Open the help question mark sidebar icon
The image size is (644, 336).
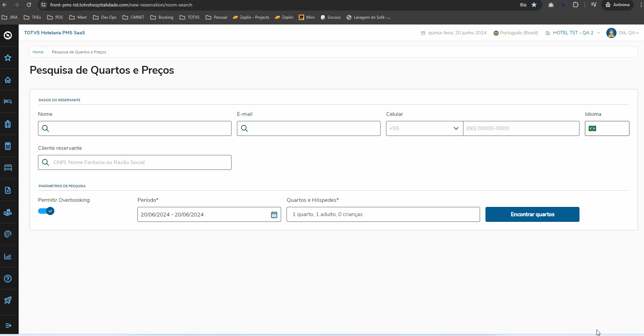click(8, 279)
